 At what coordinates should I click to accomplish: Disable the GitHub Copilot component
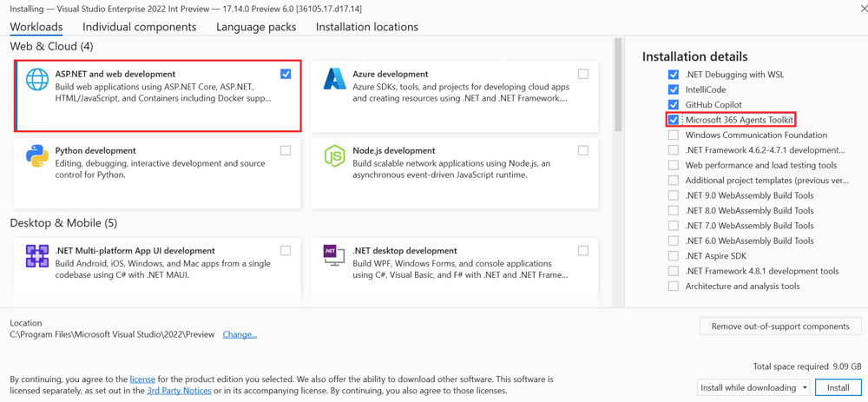(x=674, y=105)
